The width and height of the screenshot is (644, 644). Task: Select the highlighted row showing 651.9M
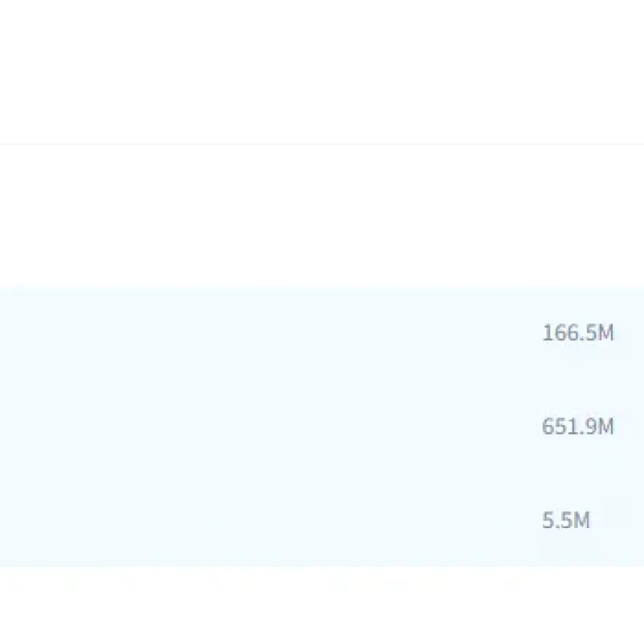pos(322,427)
